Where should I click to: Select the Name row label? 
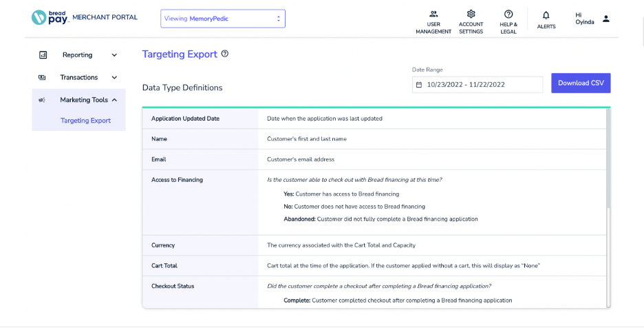(159, 139)
